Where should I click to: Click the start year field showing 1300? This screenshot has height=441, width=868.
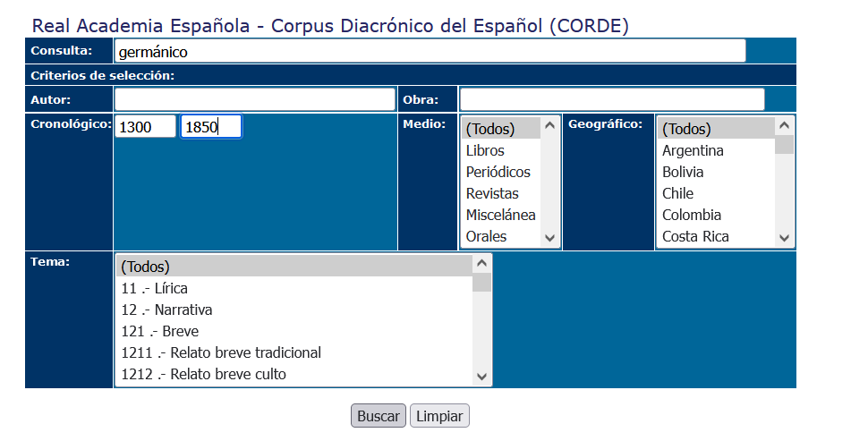[x=145, y=127]
